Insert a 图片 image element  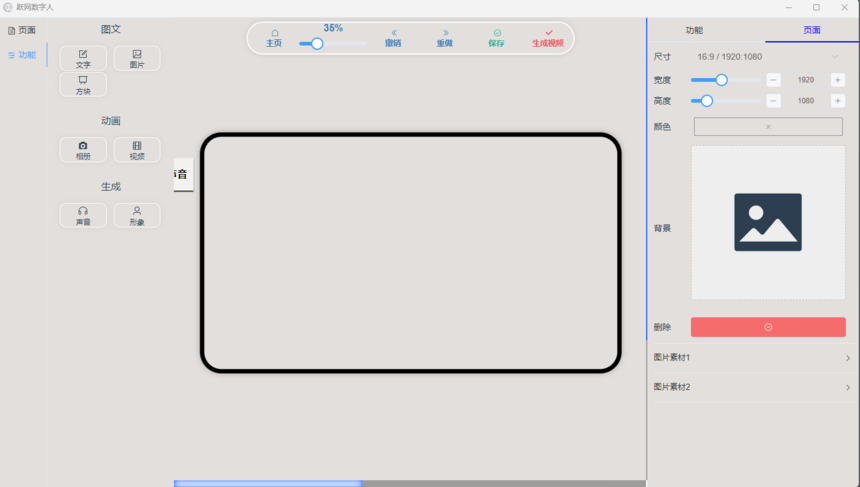[x=137, y=58]
